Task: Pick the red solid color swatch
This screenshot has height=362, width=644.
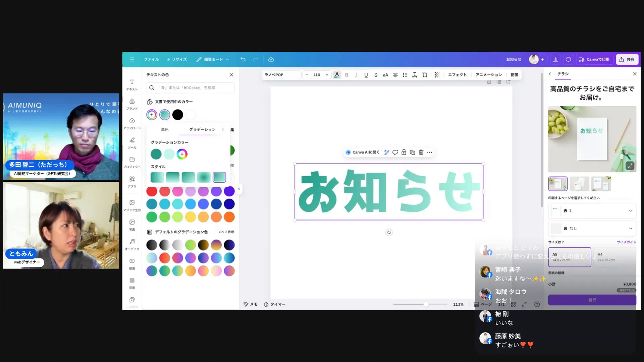Action: click(152, 191)
